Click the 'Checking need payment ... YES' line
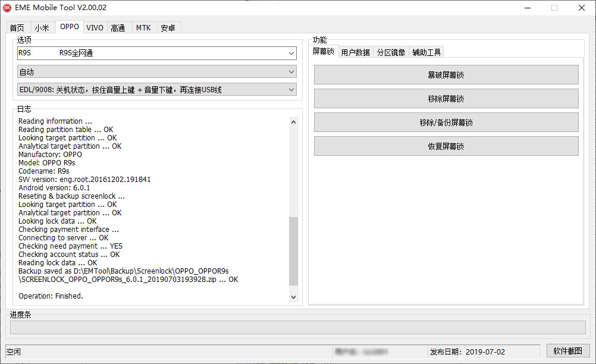This screenshot has height=364, width=596. click(x=70, y=246)
